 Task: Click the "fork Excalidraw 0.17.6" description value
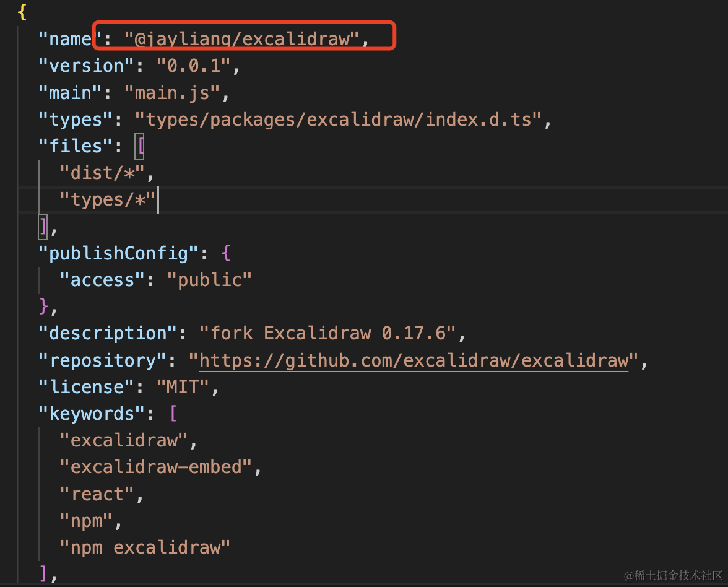click(x=328, y=333)
